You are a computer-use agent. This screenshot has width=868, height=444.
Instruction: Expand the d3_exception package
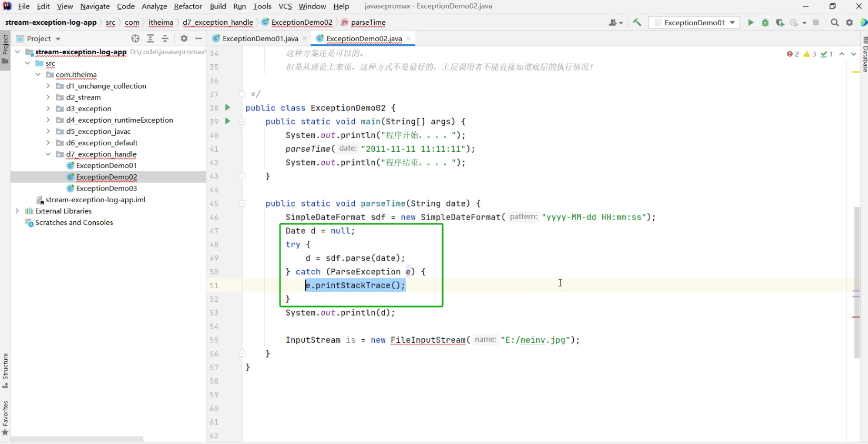coord(48,108)
